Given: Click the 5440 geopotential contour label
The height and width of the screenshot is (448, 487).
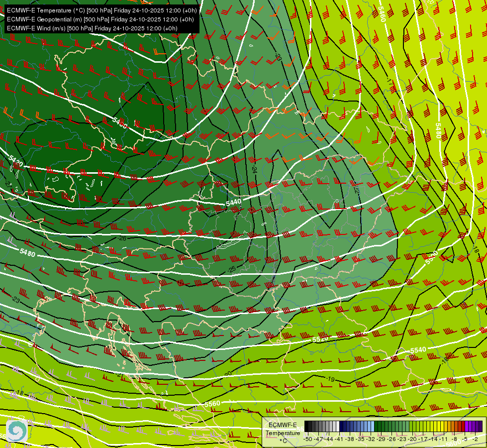Looking at the screenshot, I should 234,203.
